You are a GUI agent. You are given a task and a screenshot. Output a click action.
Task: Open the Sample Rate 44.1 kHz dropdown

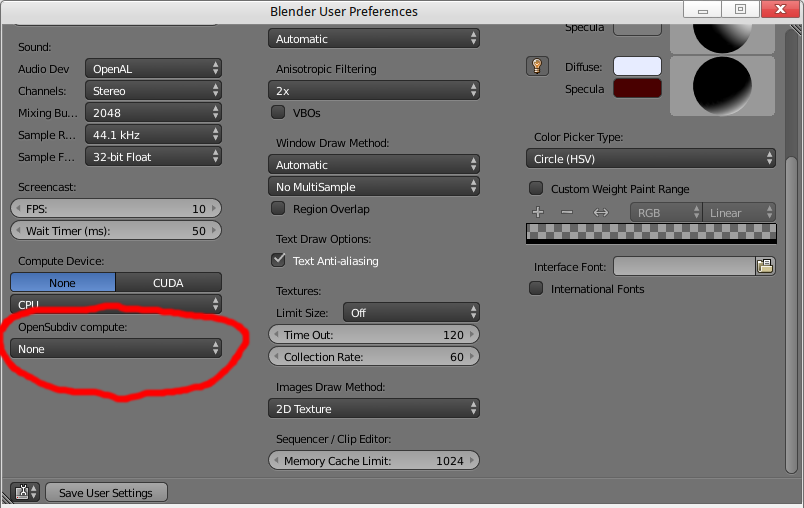click(x=153, y=135)
